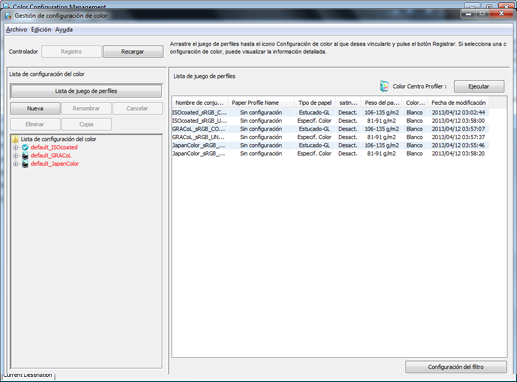The image size is (517, 382).
Task: Select the ISOcoated_sRGB_C... profile row
Action: coord(330,112)
